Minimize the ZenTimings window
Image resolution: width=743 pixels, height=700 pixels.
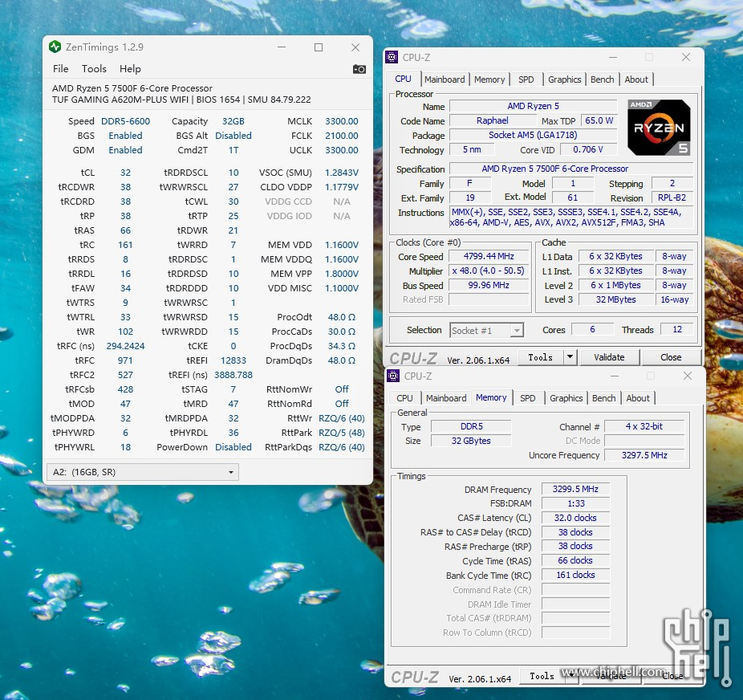point(282,47)
